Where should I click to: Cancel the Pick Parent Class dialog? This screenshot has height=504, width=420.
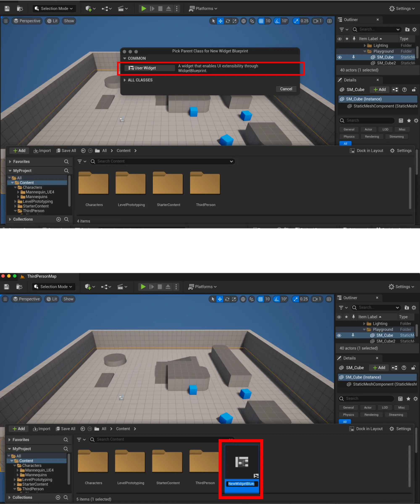(286, 89)
